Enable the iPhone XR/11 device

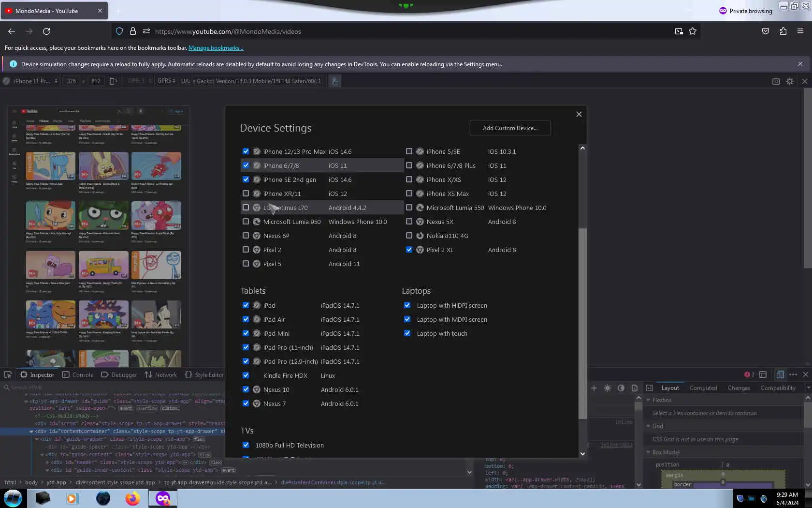[246, 194]
